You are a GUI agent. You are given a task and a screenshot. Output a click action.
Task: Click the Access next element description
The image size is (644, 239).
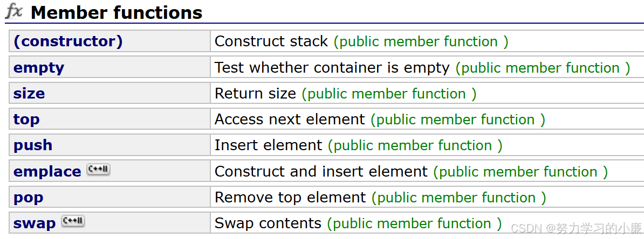coord(290,120)
